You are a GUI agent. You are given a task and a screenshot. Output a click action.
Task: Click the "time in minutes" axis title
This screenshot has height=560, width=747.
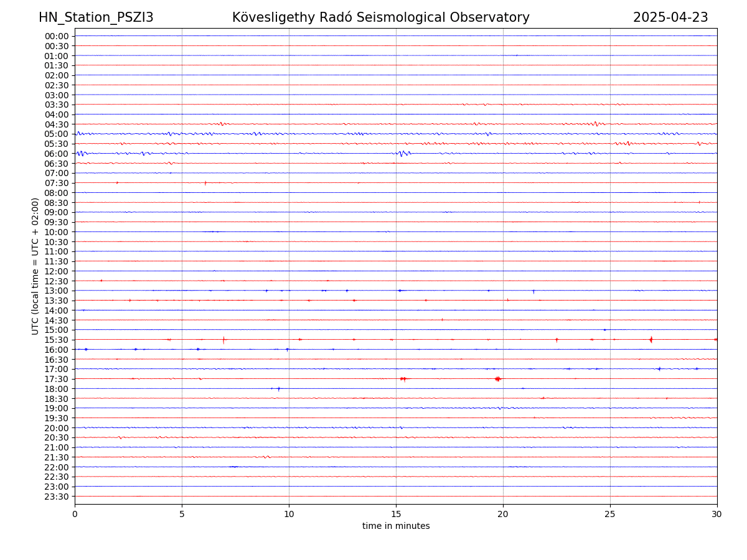396,526
